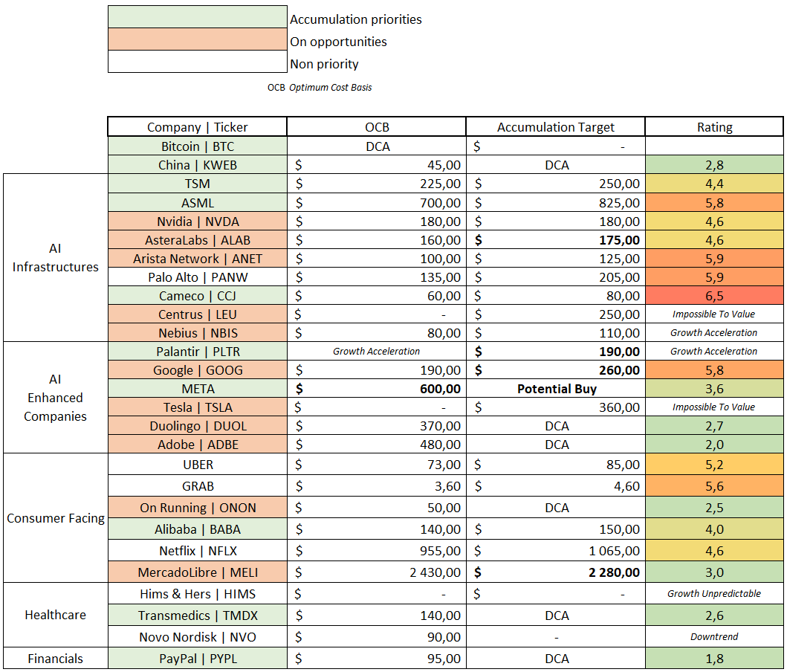Click the orange On opportunities legend swatch
This screenshot has height=672, width=787.
point(197,39)
